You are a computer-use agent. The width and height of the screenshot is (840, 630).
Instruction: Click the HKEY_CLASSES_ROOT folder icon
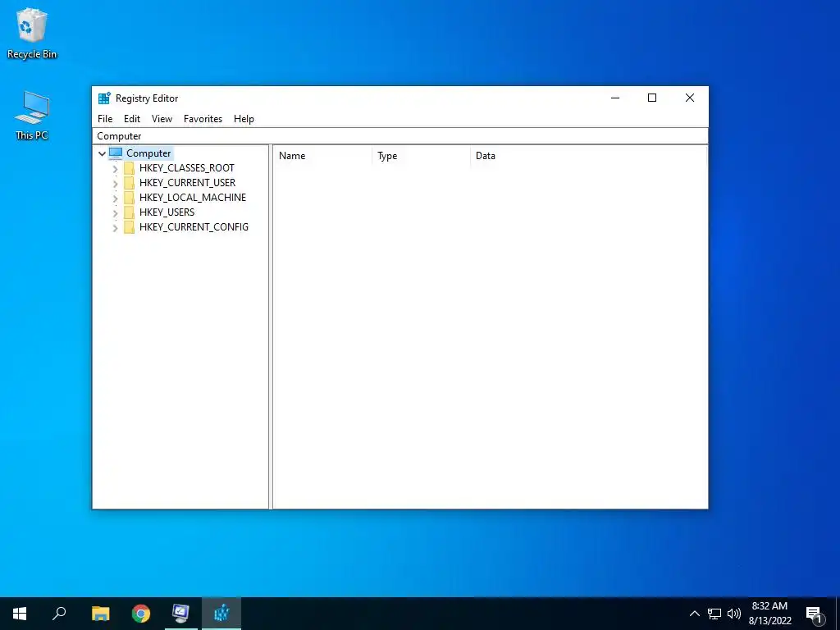129,168
